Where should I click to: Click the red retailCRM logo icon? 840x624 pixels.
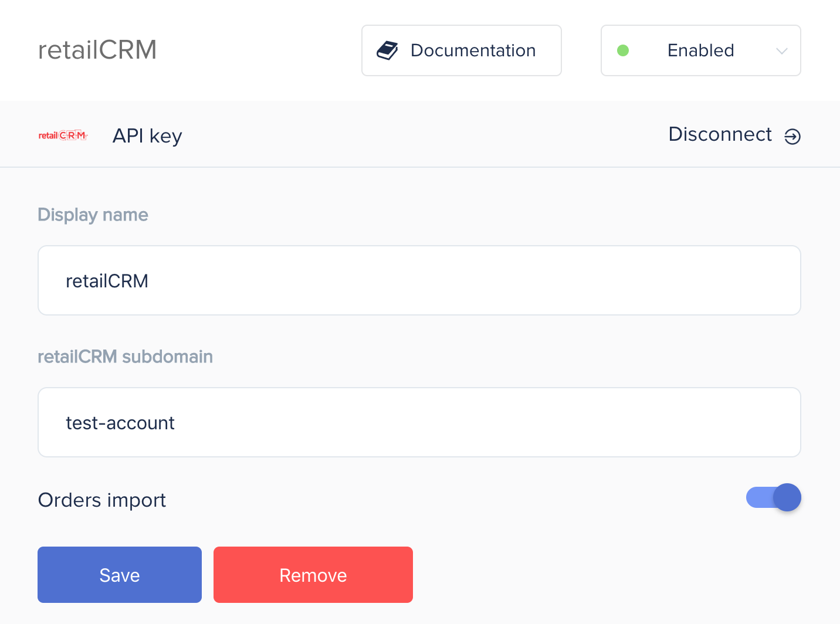point(63,135)
